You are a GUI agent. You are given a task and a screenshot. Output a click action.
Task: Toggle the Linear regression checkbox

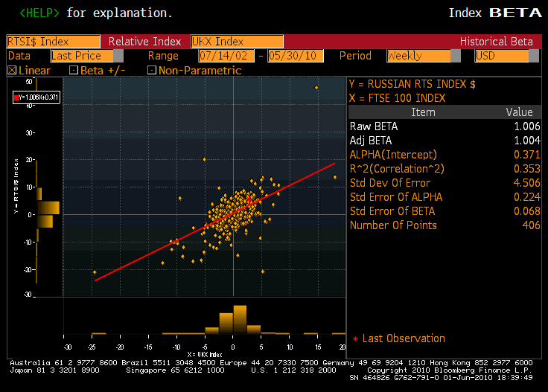coord(12,70)
